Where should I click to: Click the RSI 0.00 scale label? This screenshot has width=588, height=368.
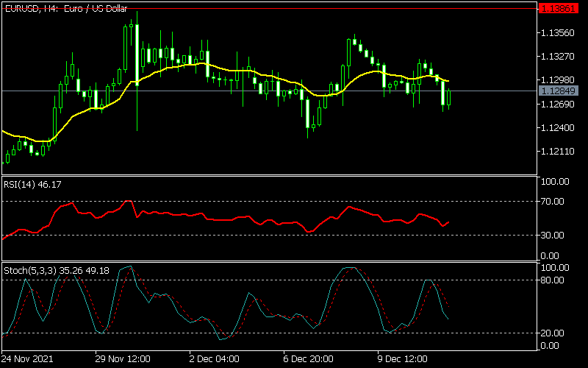(550, 255)
